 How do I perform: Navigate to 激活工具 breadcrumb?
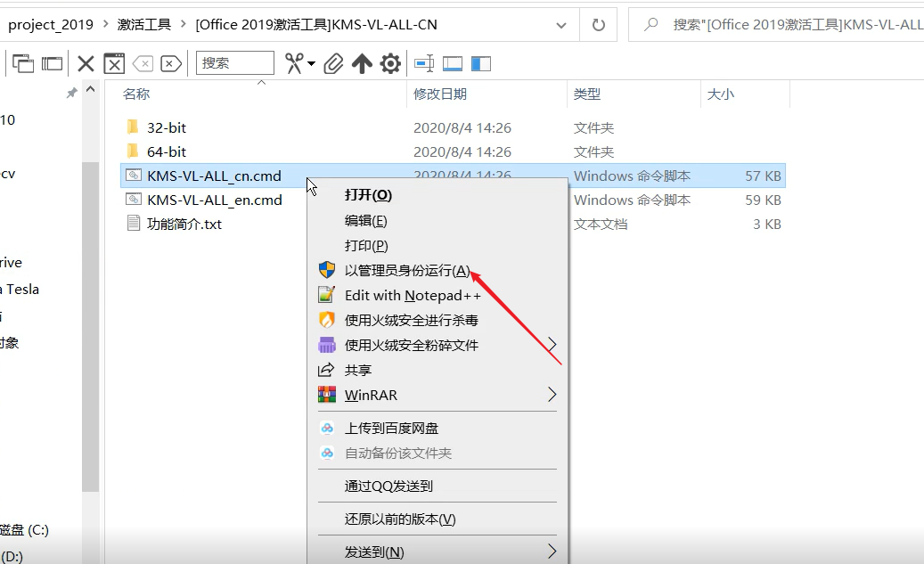(144, 25)
